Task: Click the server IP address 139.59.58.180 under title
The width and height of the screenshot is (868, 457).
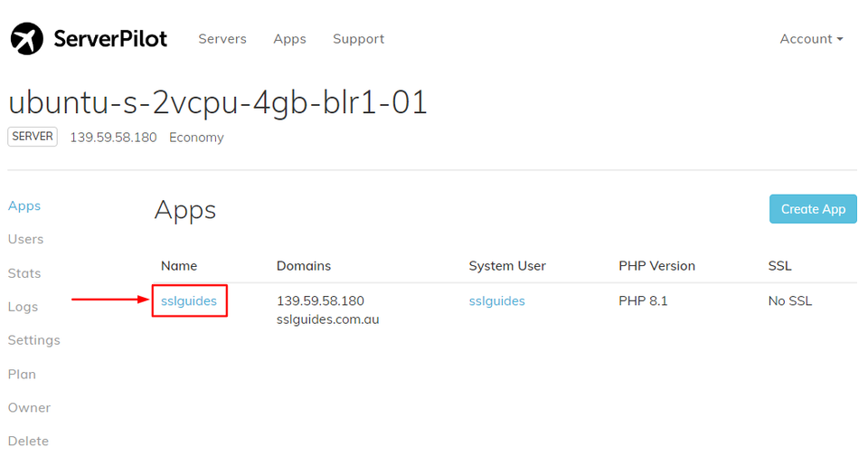Action: point(113,138)
